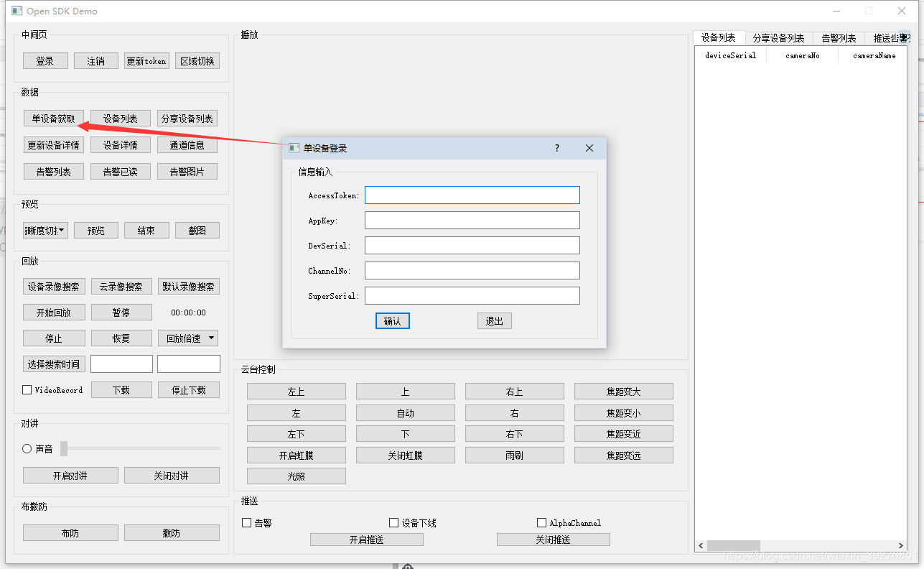Click the 左上 PTZ button
The width and height of the screenshot is (924, 569).
(297, 392)
